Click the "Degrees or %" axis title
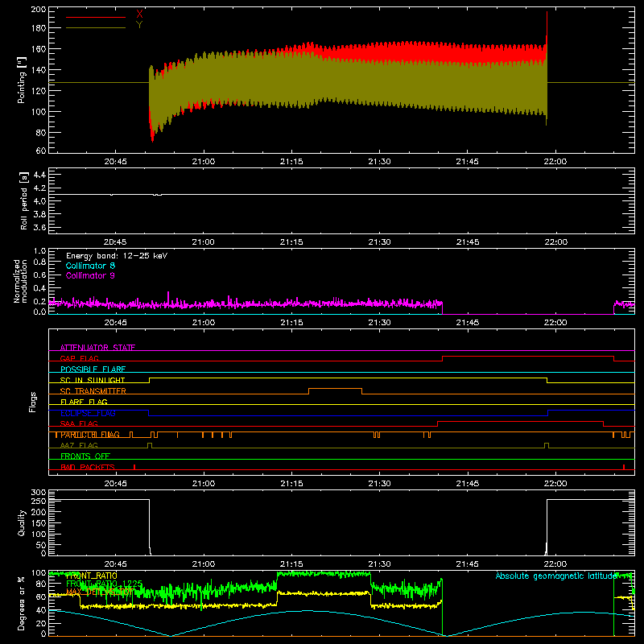Image resolution: width=644 pixels, height=644 pixels. click(22, 603)
